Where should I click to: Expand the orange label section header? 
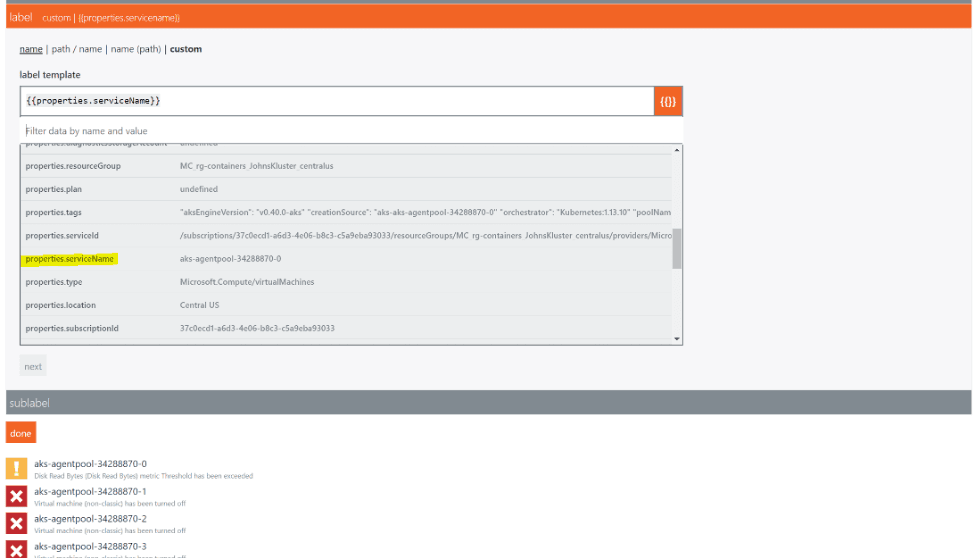(488, 17)
